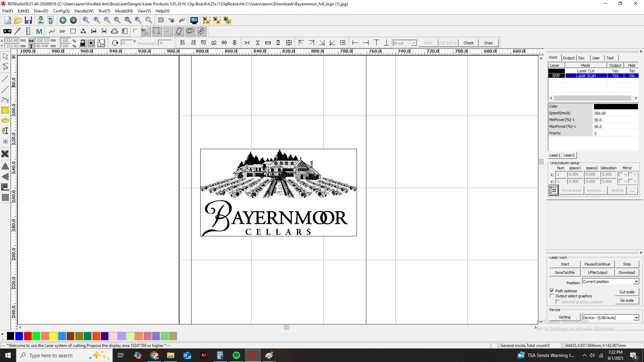This screenshot has height=362, width=644.
Task: Toggle the Y row Mirror H checkbox
Action: click(621, 181)
